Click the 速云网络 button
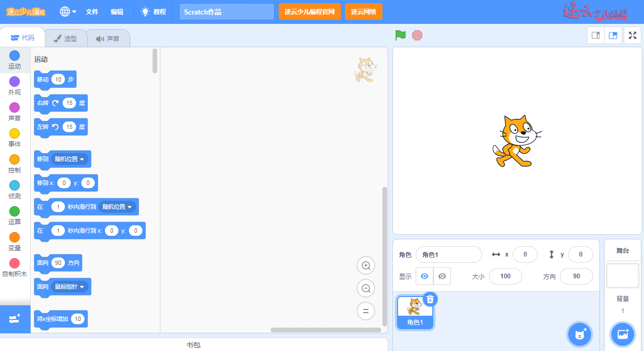The width and height of the screenshot is (644, 351). [363, 11]
